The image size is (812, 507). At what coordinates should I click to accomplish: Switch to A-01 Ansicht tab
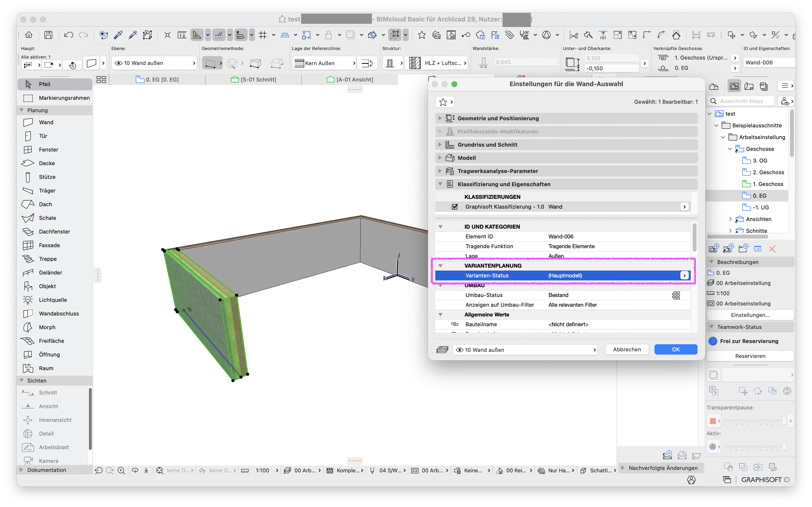click(x=350, y=80)
